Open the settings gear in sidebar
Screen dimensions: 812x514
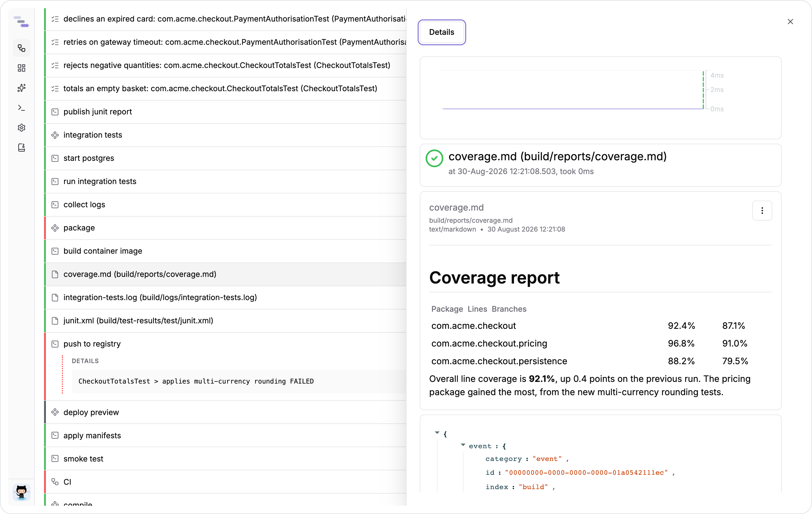22,128
